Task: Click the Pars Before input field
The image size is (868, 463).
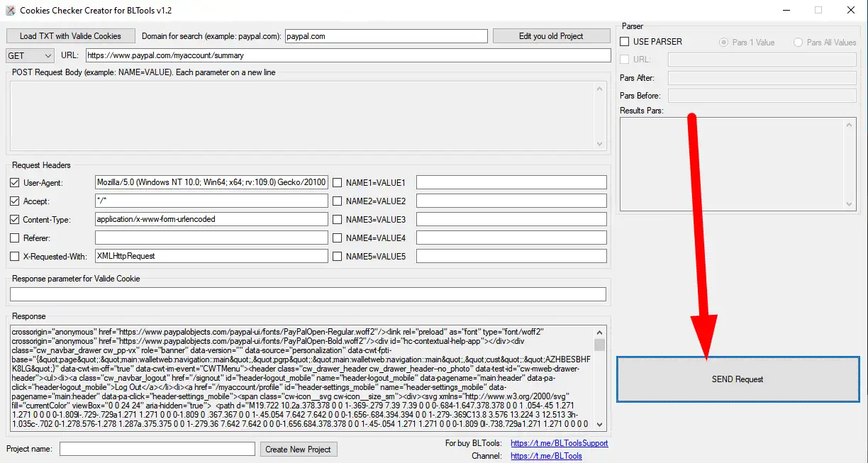Action: tap(762, 96)
